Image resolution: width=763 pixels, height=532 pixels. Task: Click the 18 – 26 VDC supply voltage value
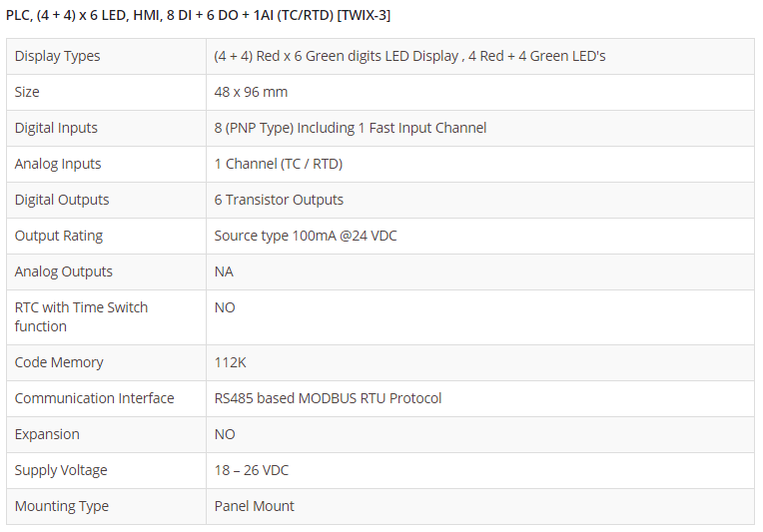252,470
